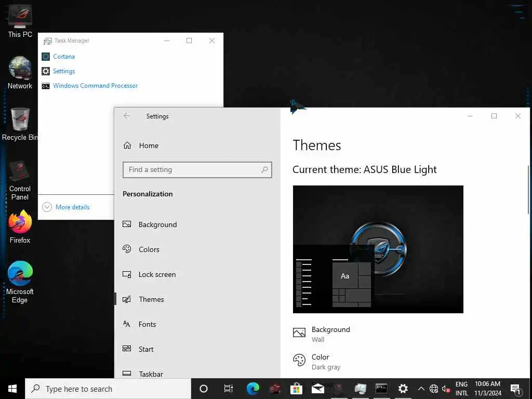The width and height of the screenshot is (532, 399).
Task: Open the Fonts settings page
Action: coord(147,324)
